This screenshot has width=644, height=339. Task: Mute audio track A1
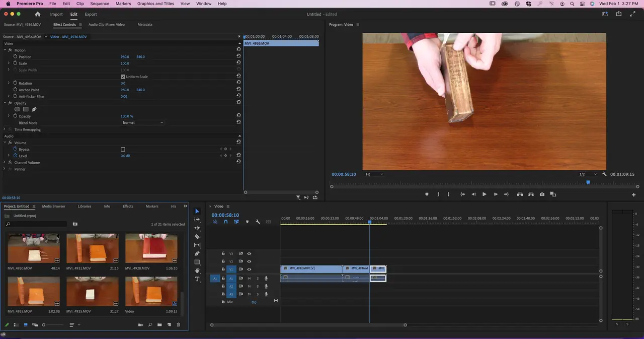pos(249,279)
